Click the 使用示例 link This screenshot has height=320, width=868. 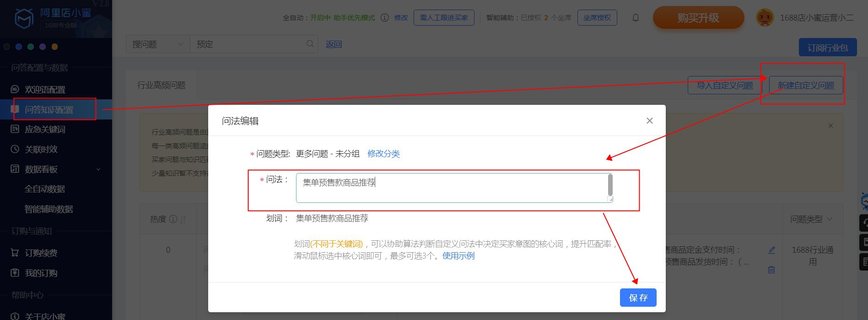coord(458,256)
